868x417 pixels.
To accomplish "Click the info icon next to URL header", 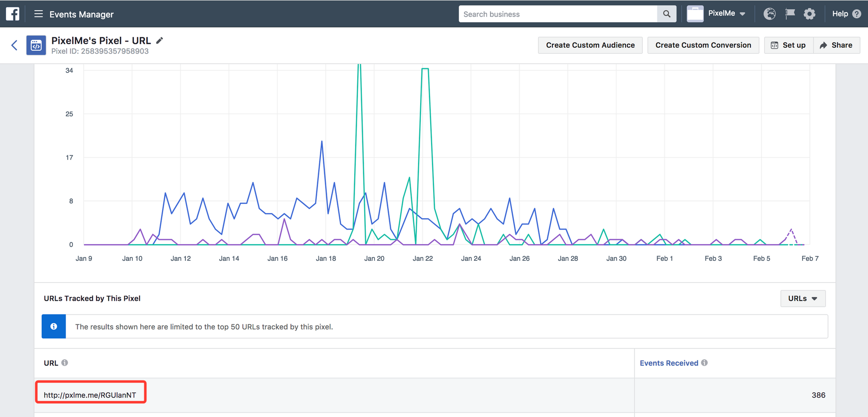I will point(65,363).
